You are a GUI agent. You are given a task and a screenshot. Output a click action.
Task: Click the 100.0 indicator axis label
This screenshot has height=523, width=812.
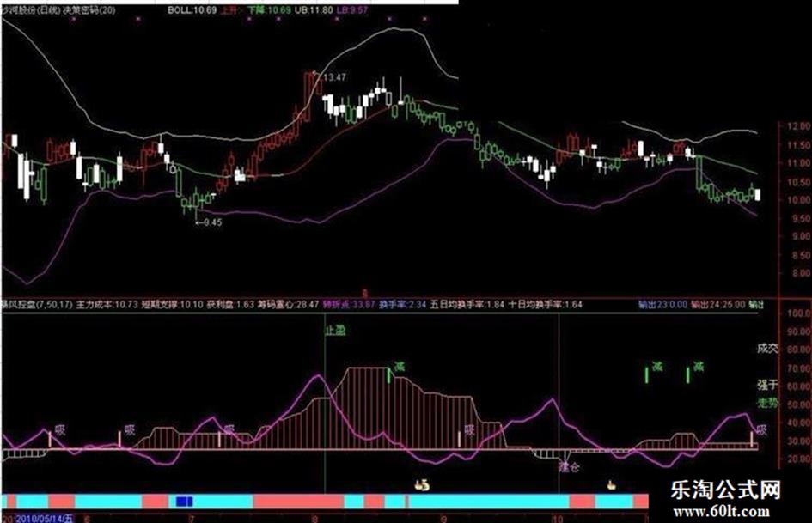[x=798, y=313]
